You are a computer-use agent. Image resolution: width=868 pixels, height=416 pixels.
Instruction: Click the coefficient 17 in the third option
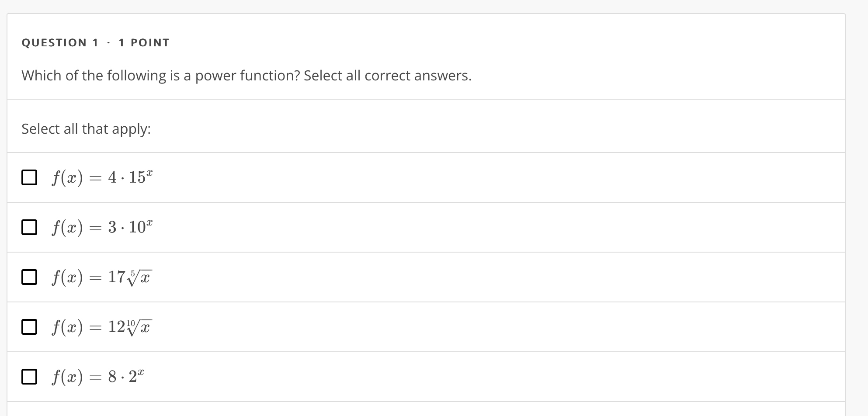(x=117, y=277)
